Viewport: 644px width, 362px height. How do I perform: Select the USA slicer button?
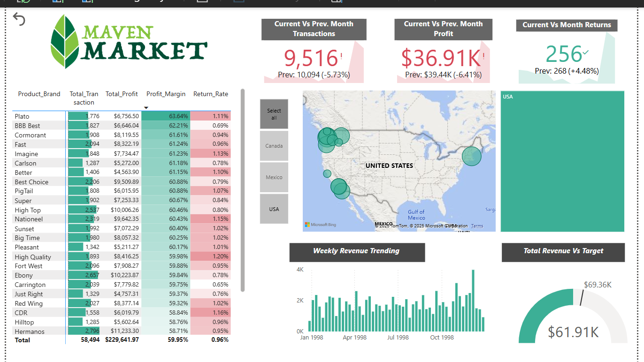[274, 208]
